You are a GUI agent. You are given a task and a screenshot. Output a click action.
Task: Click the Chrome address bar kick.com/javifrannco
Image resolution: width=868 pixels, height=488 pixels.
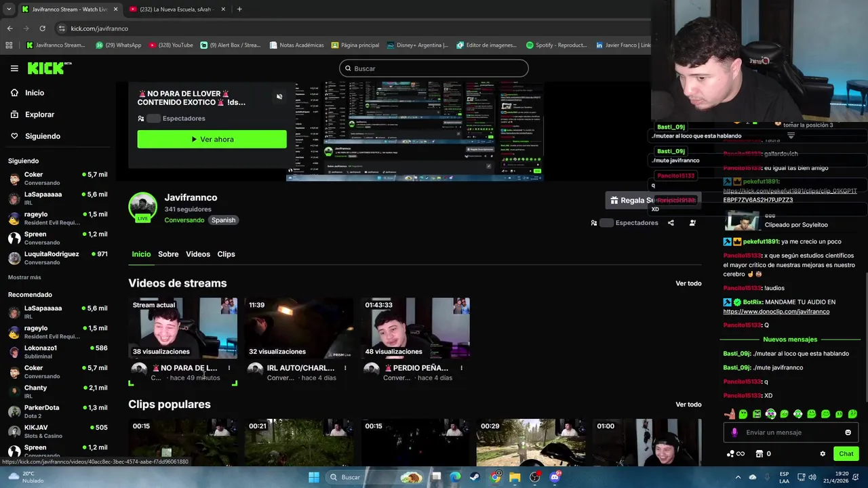tap(99, 28)
